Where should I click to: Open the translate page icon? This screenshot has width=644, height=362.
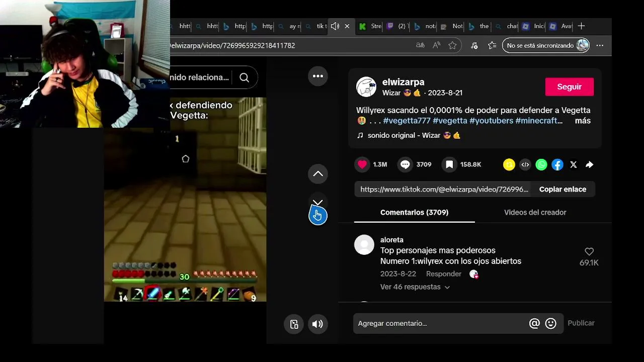[420, 45]
